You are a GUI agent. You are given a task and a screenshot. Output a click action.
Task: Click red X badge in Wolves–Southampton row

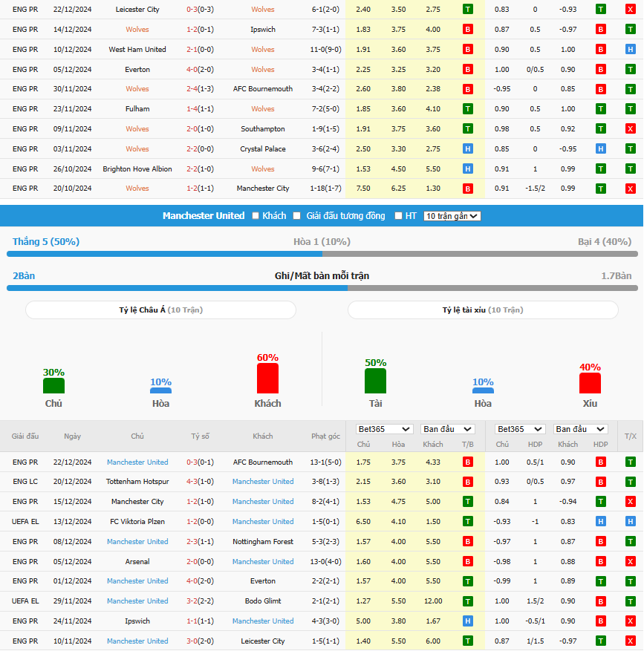[x=631, y=128]
